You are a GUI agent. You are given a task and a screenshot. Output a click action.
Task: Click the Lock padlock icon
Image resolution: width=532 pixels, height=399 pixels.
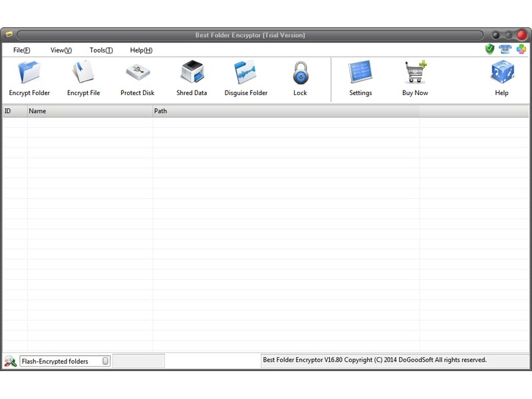(300, 72)
